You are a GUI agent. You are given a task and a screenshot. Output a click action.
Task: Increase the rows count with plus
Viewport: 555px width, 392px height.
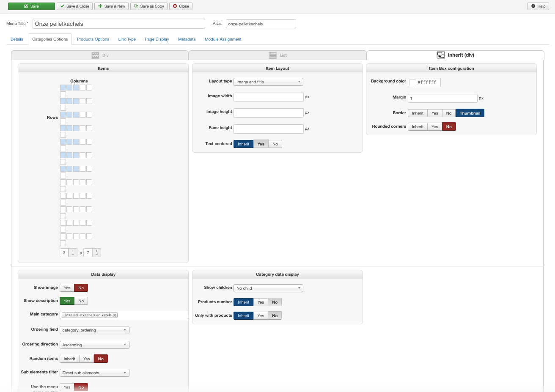point(96,251)
